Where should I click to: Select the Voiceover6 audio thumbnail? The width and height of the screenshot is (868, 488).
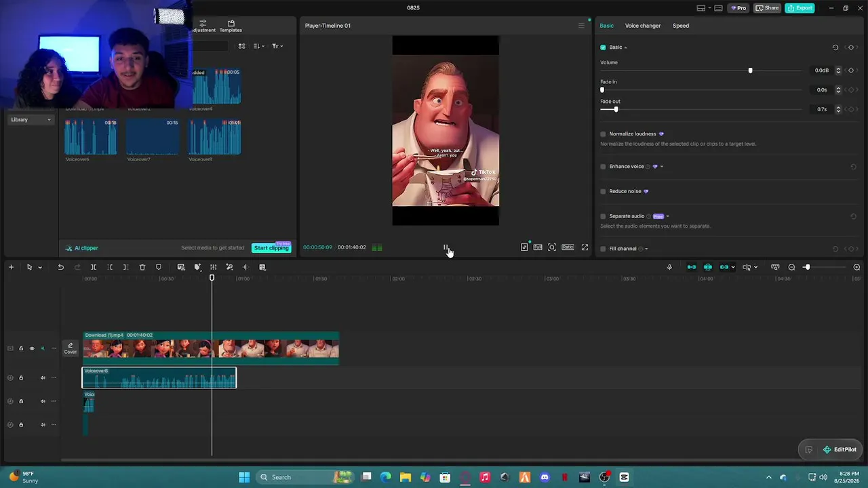tap(90, 138)
